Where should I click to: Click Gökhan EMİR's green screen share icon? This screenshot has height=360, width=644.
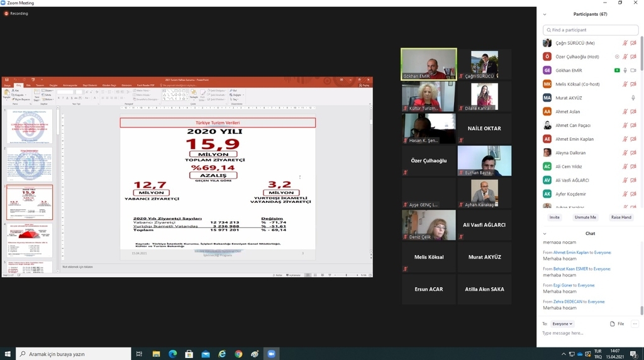point(617,70)
